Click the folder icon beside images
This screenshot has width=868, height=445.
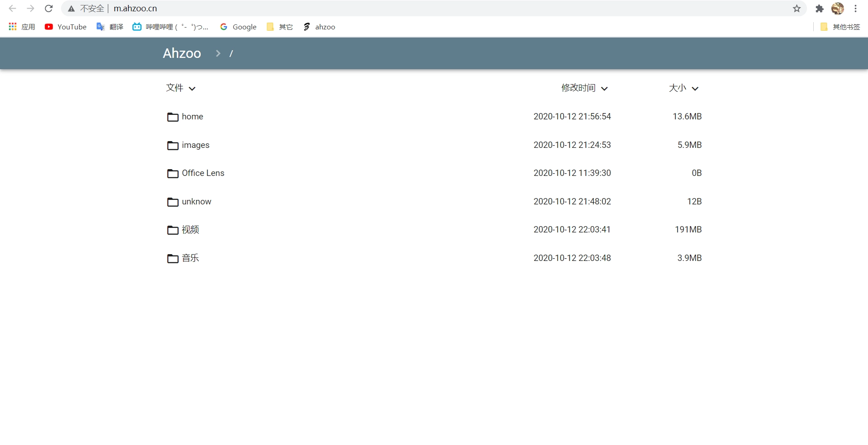[173, 145]
